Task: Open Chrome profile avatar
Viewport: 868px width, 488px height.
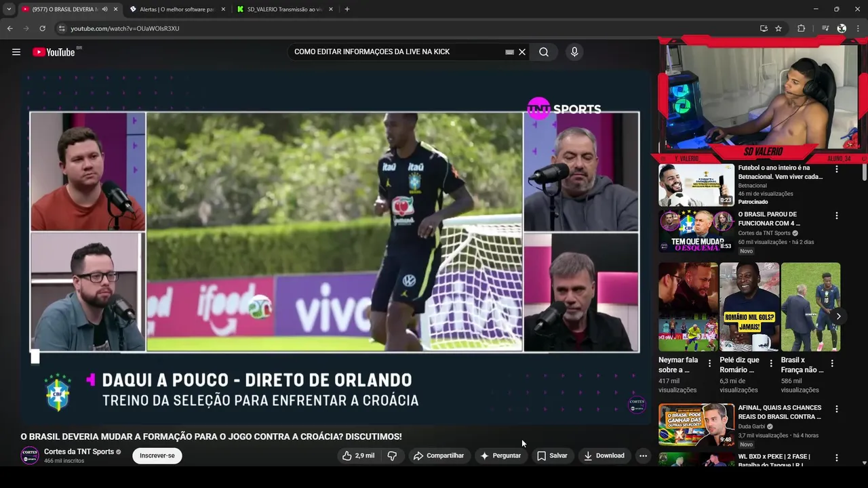Action: (842, 28)
